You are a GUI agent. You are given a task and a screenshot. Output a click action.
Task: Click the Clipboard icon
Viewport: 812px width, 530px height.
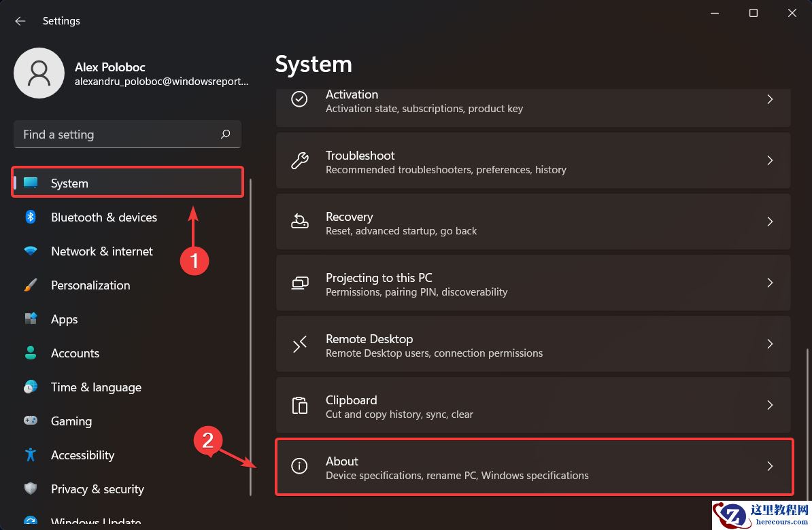point(300,405)
